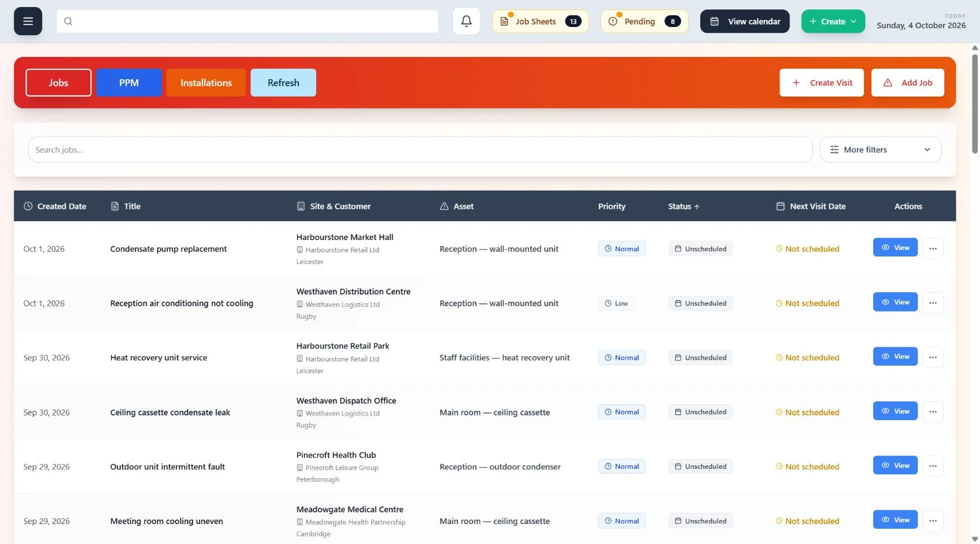Click the Create Visit button
Viewport: 980px width, 544px height.
[x=822, y=83]
